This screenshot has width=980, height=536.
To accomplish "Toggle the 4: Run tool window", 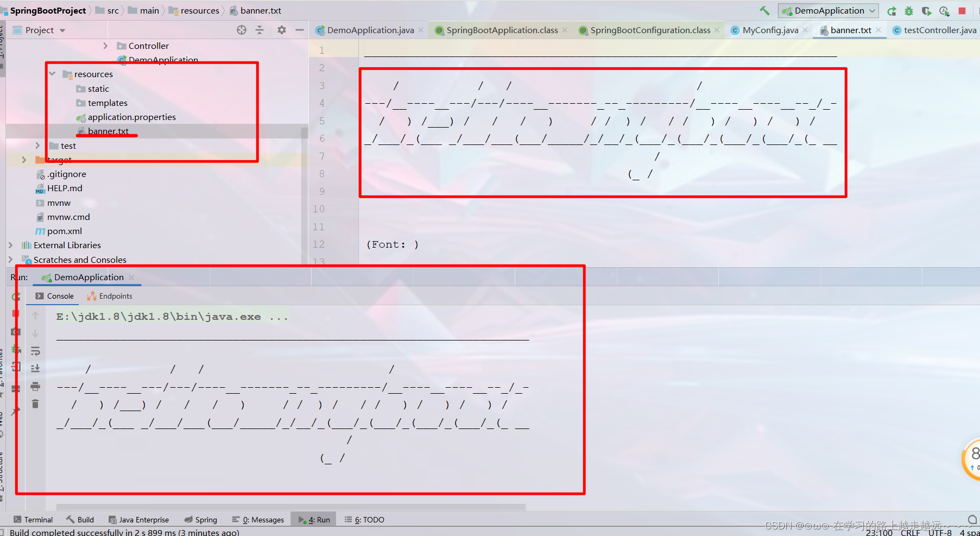I will 314,520.
